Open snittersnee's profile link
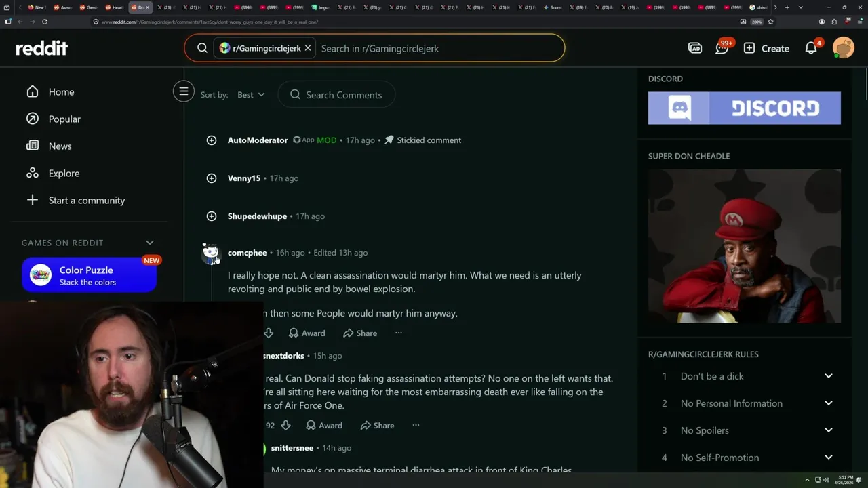The width and height of the screenshot is (868, 488). tap(292, 448)
